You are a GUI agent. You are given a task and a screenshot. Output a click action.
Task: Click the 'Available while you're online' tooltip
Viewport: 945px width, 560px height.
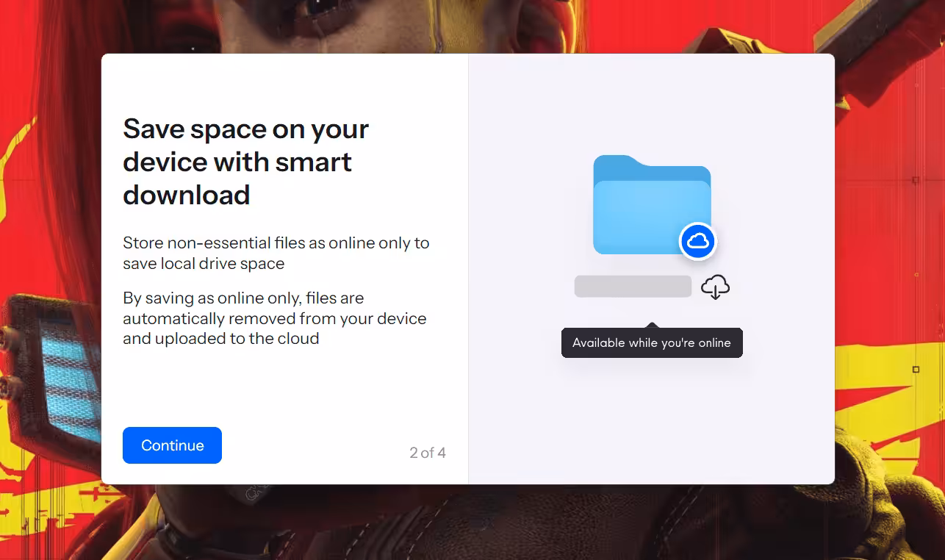[652, 343]
